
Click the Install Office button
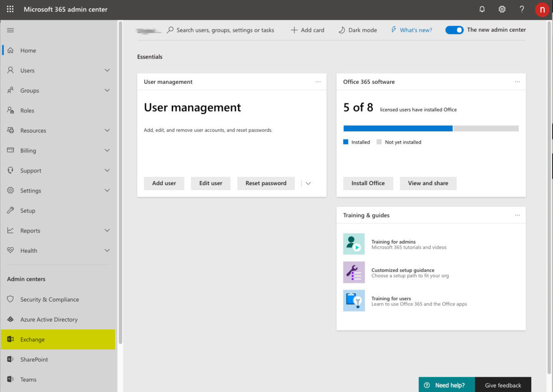coord(368,183)
